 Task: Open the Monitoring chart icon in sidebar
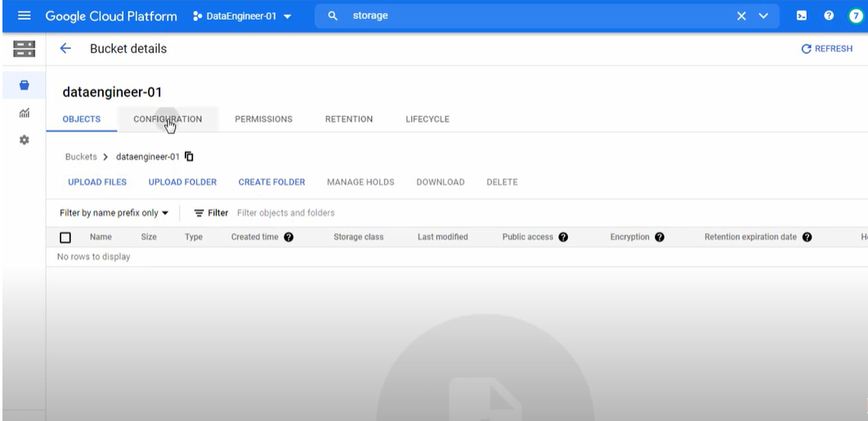click(24, 113)
